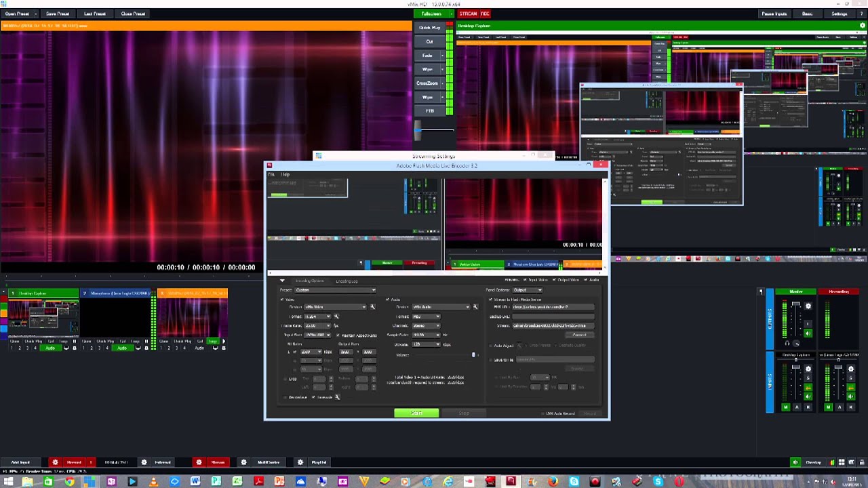
Task: Open video Format dropdown
Action: [x=317, y=317]
